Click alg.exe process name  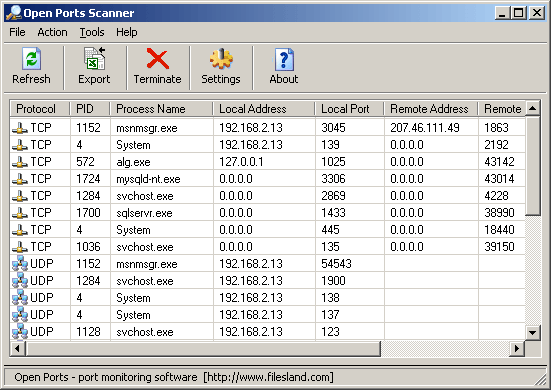[x=134, y=162]
